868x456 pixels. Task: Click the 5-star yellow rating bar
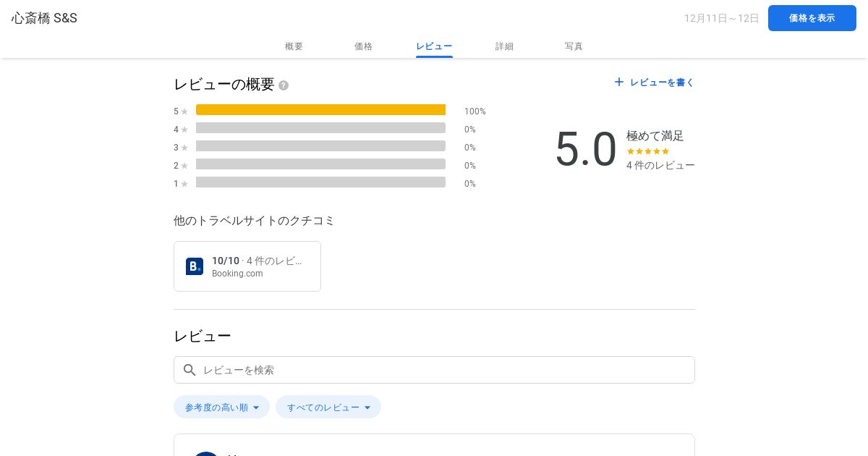(320, 110)
